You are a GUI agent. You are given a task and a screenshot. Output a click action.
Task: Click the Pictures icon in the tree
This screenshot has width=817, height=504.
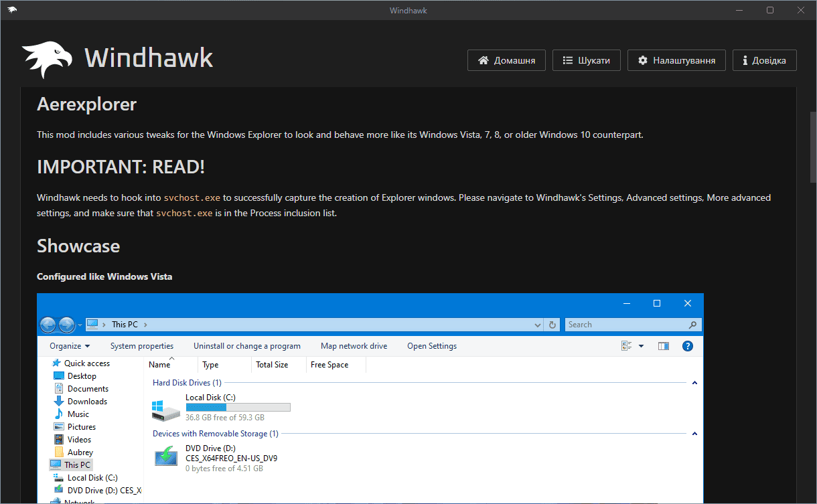tap(59, 427)
